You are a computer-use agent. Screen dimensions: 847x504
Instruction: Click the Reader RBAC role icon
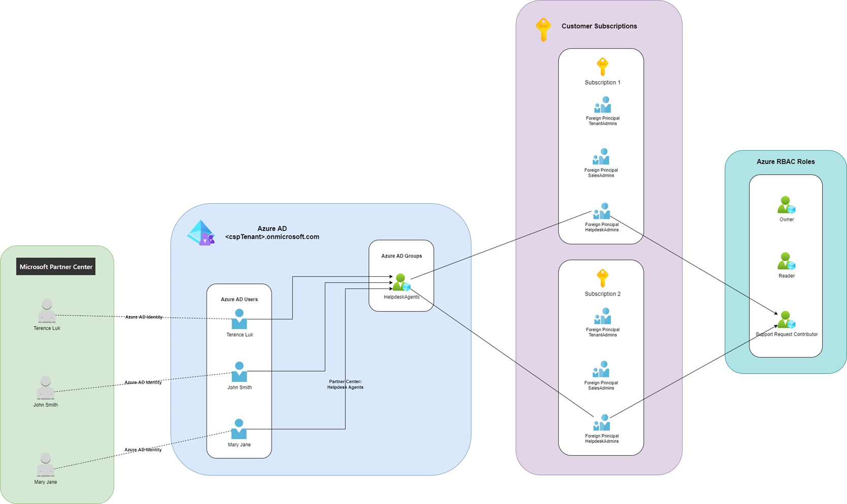(x=786, y=261)
